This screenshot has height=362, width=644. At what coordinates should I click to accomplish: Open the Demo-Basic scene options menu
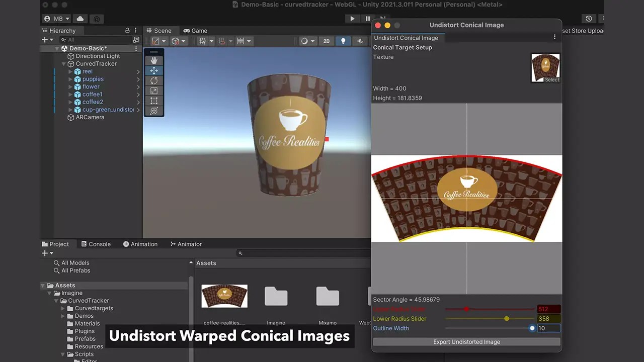tap(136, 49)
